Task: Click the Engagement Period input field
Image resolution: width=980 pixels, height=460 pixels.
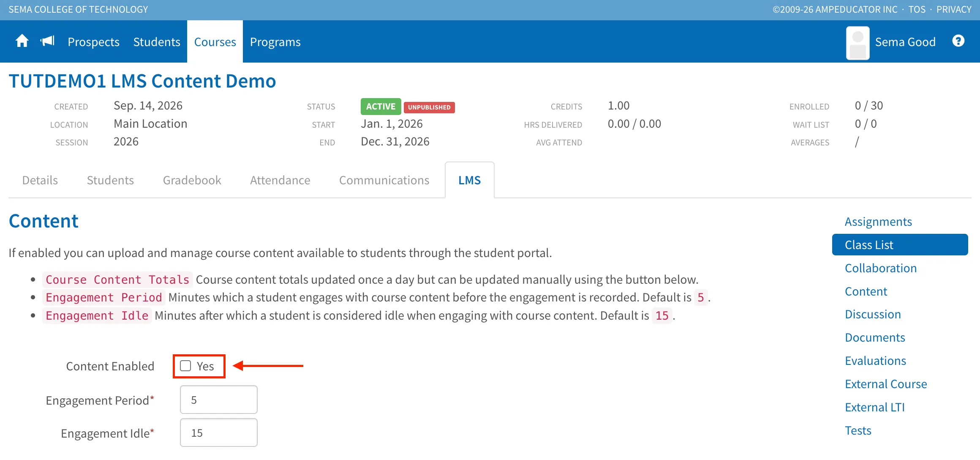Action: (x=219, y=400)
